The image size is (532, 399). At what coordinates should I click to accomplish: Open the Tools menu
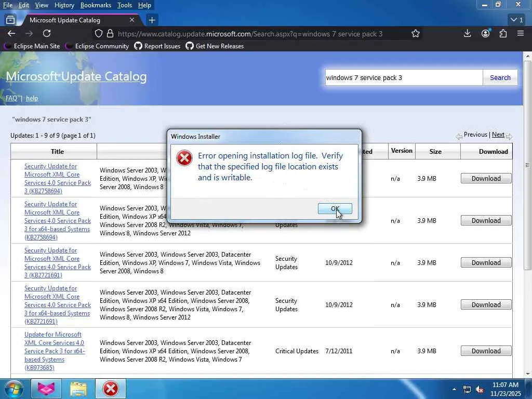(125, 5)
